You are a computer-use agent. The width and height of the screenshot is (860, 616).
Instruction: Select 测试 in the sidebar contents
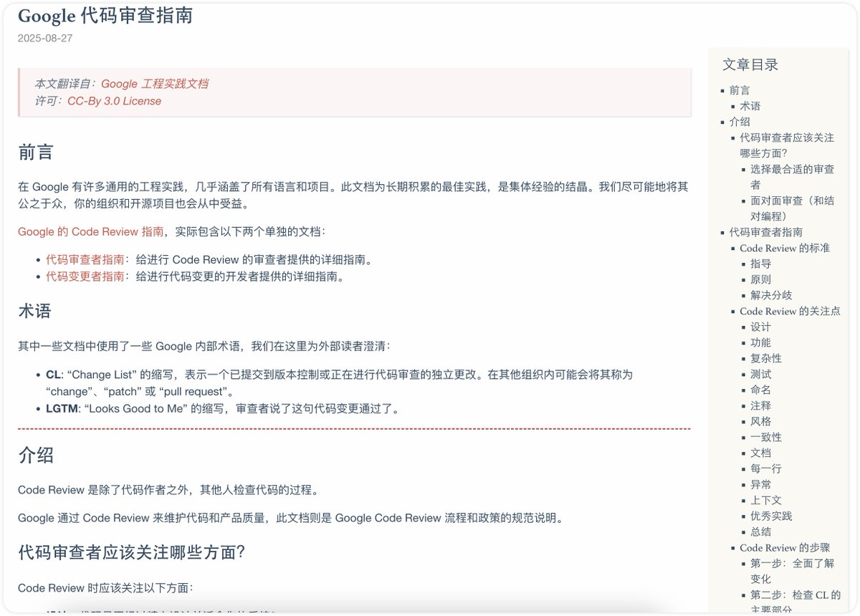pyautogui.click(x=761, y=374)
